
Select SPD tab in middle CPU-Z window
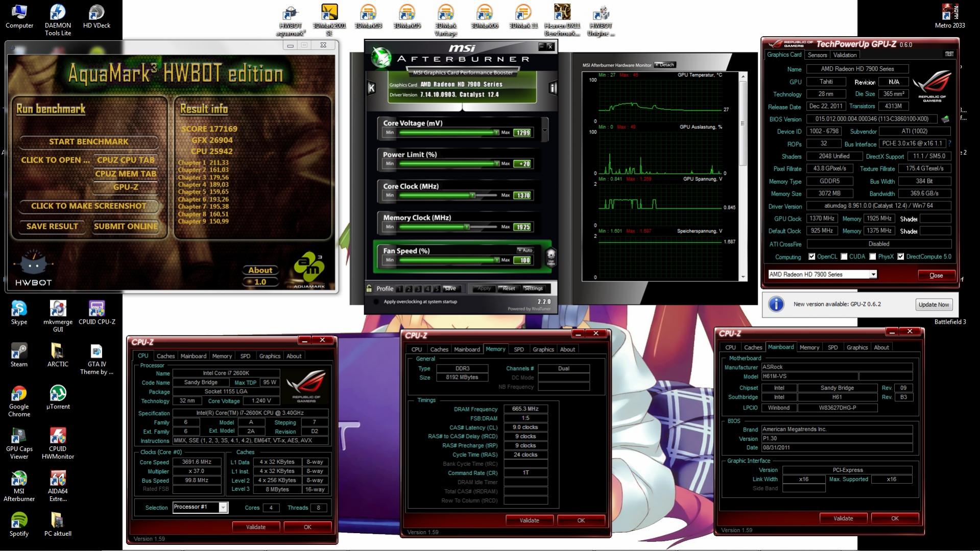tap(519, 349)
